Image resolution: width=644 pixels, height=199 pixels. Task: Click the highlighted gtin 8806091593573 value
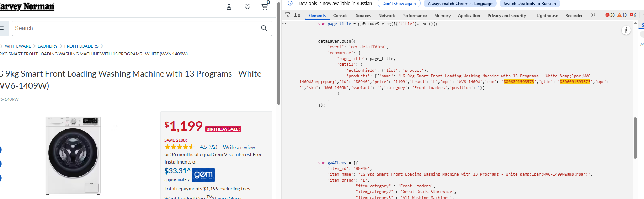pyautogui.click(x=575, y=82)
